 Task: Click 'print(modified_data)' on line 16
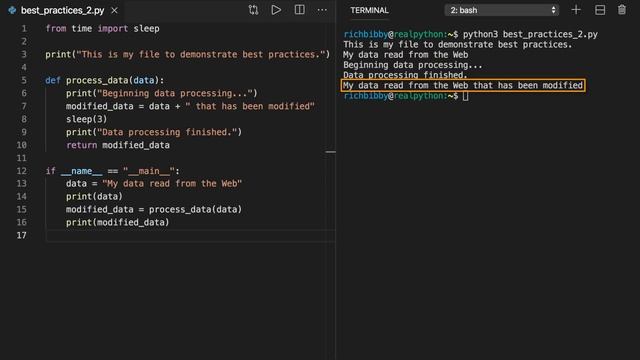pos(118,222)
